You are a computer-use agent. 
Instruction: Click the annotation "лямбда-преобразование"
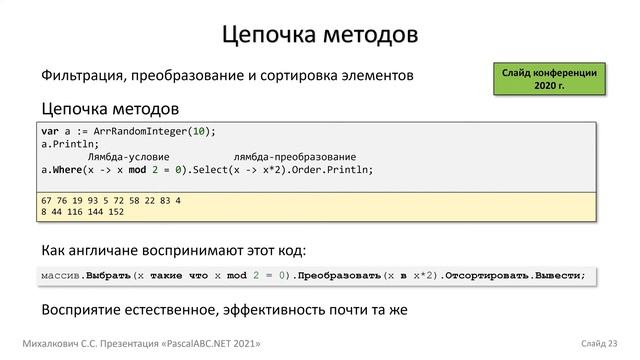pyautogui.click(x=295, y=157)
